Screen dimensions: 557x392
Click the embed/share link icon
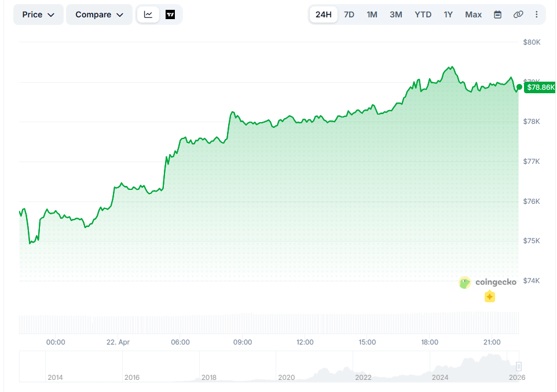click(518, 14)
